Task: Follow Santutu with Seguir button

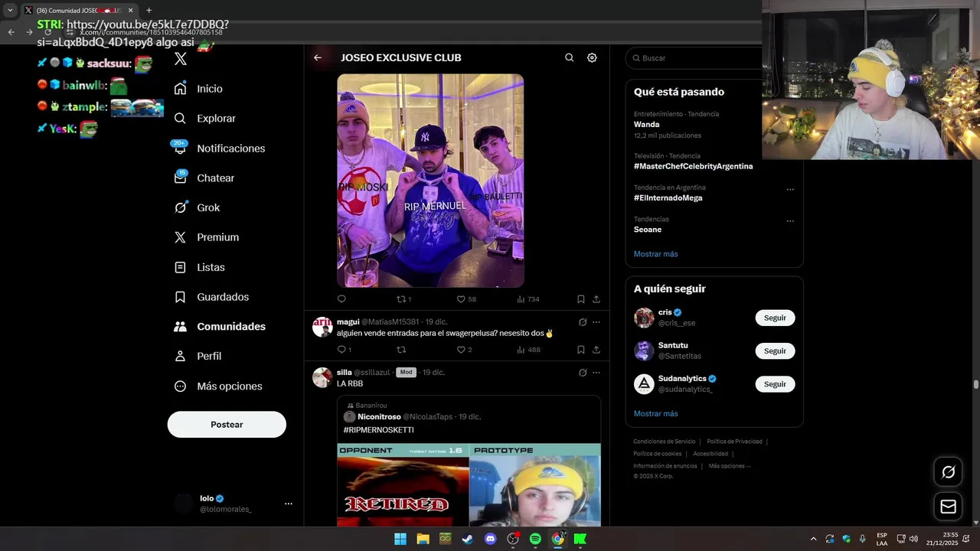Action: (775, 350)
